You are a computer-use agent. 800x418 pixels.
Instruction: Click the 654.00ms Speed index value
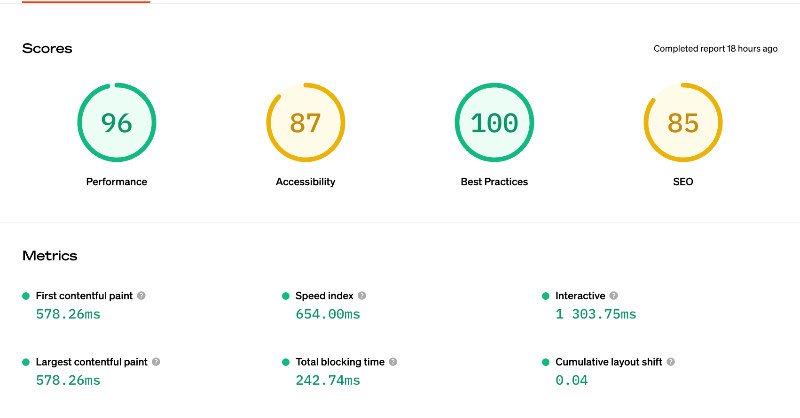[x=328, y=314]
